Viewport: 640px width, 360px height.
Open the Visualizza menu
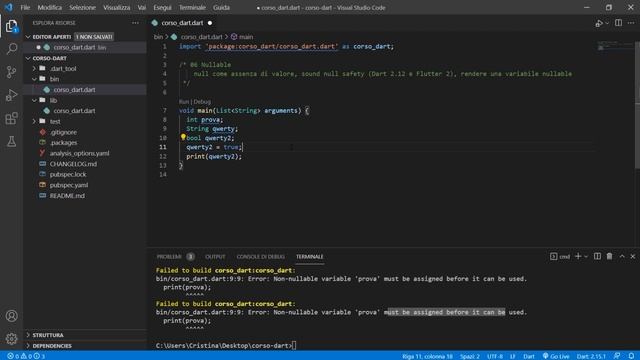tap(116, 7)
